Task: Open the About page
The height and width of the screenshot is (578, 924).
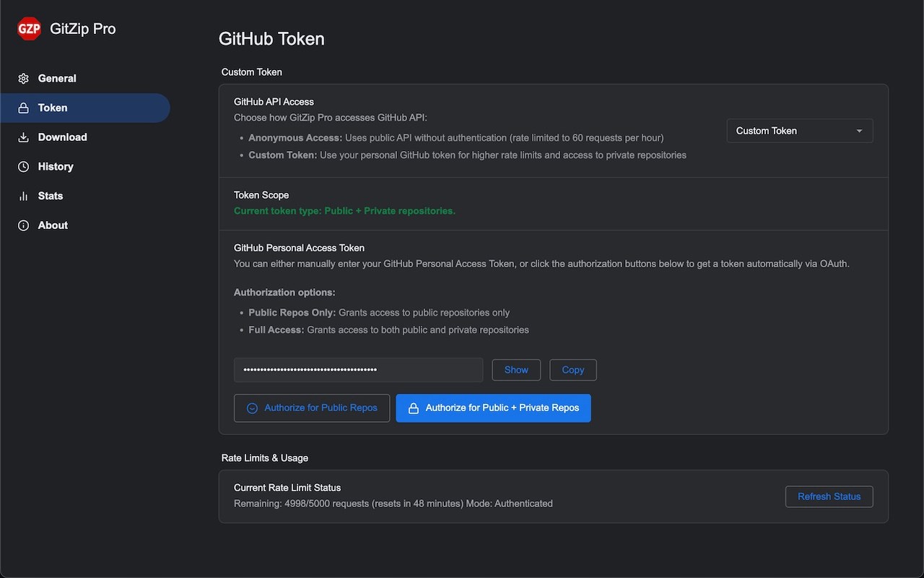Action: (85, 225)
